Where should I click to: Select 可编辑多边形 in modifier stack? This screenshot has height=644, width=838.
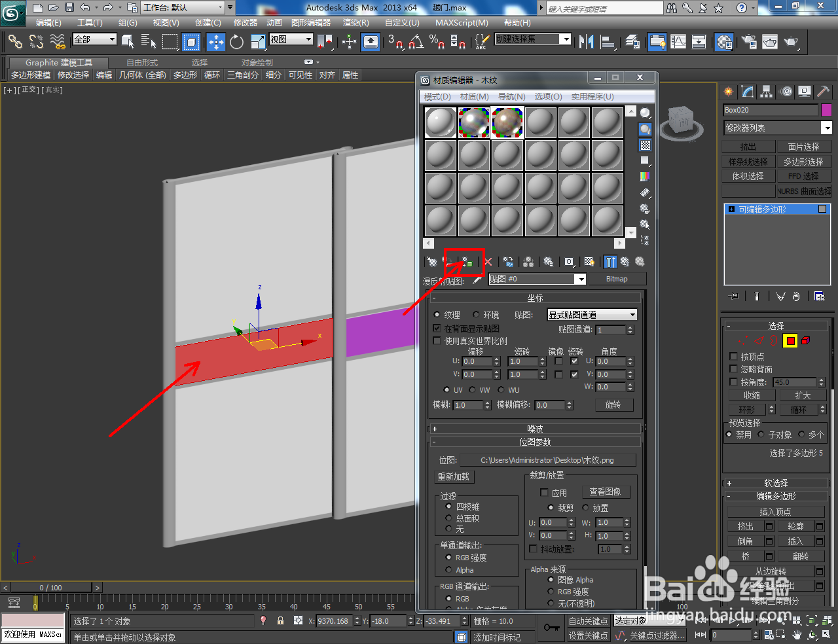point(777,209)
